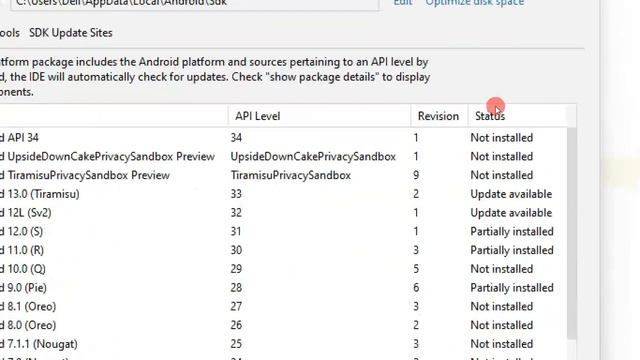Click API Level cell 30
The height and width of the screenshot is (360, 640).
tap(236, 251)
